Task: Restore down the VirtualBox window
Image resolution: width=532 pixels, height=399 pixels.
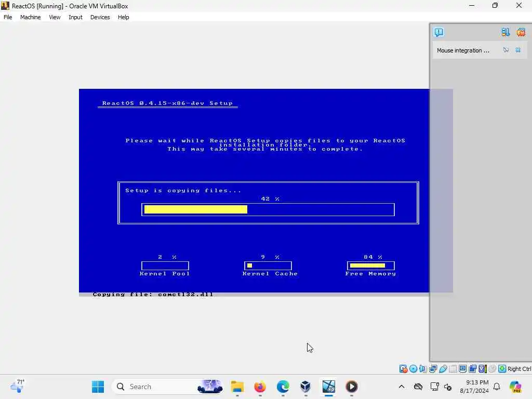Action: 495,6
